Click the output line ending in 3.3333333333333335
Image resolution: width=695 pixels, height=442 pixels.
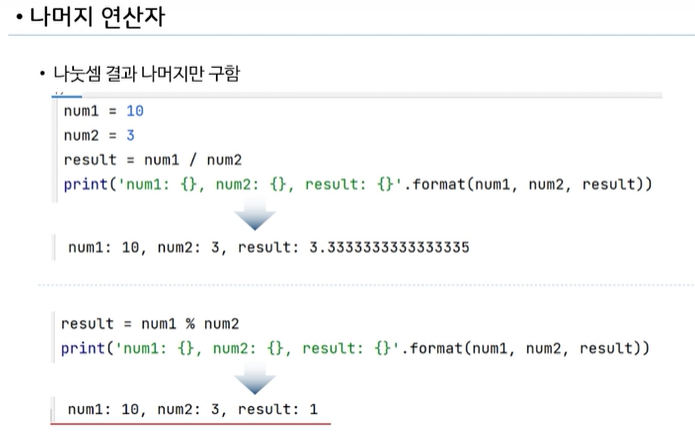[269, 247]
